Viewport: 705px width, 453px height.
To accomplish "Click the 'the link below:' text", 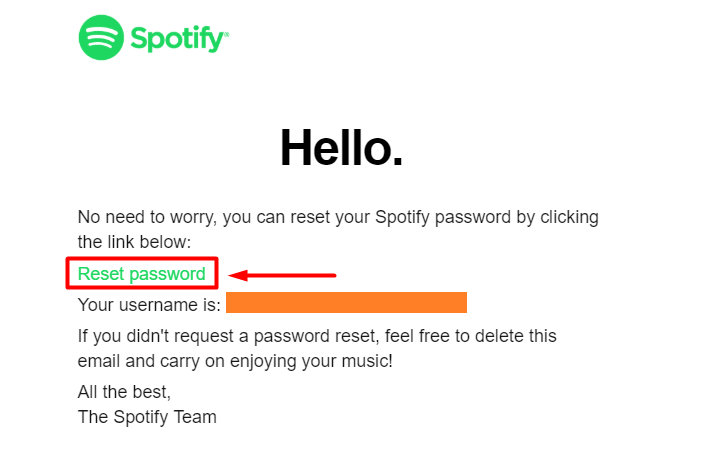I will [x=134, y=242].
